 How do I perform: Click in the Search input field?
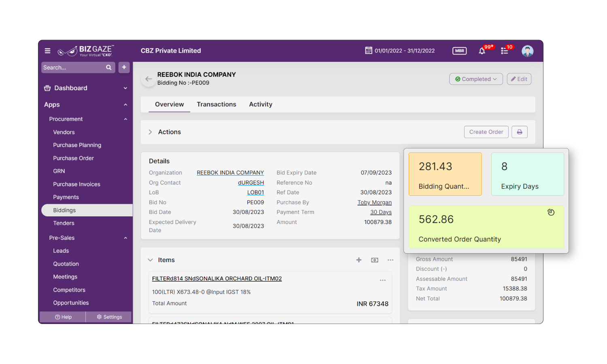coord(73,68)
